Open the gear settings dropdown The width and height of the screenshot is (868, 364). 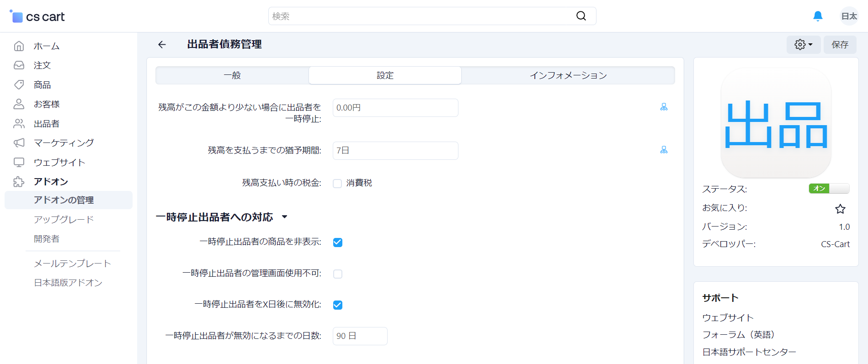[803, 44]
